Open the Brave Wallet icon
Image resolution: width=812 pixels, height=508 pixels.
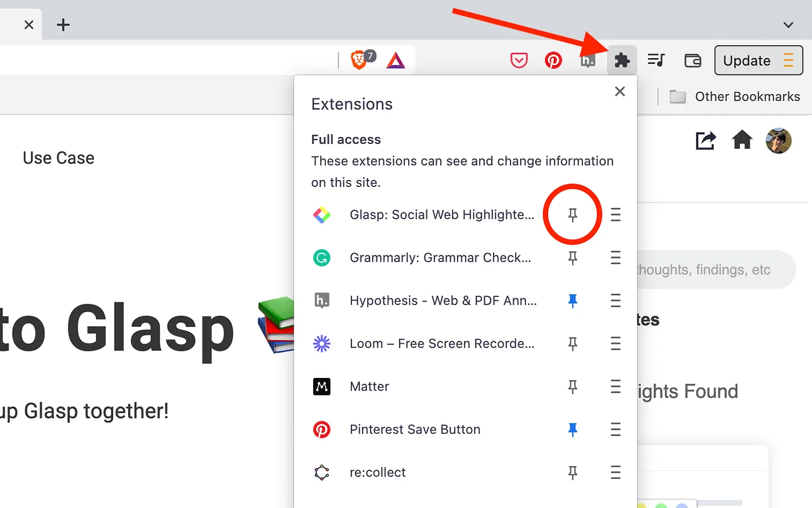tap(693, 60)
